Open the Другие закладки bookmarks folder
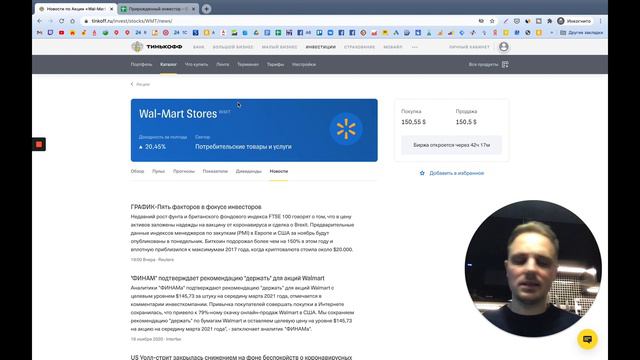 (582, 32)
